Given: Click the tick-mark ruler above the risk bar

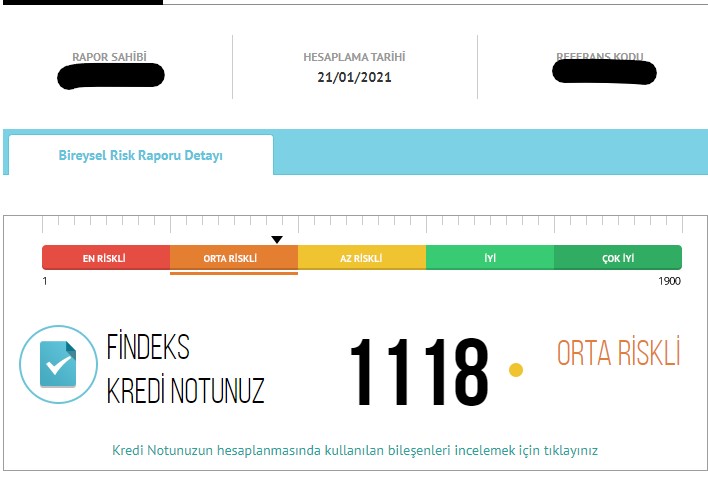Looking at the screenshot, I should tap(361, 222).
